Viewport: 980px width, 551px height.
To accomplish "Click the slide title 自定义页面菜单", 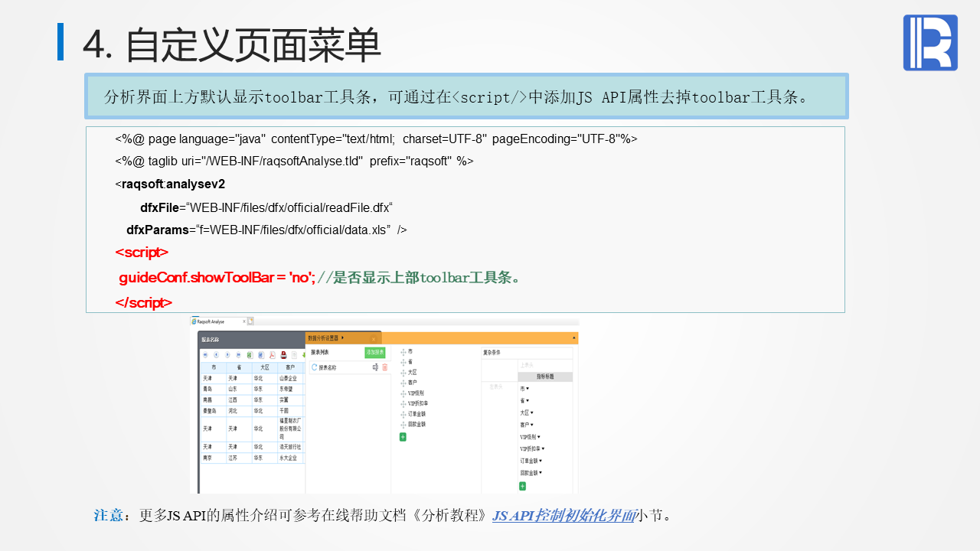I will click(x=253, y=45).
